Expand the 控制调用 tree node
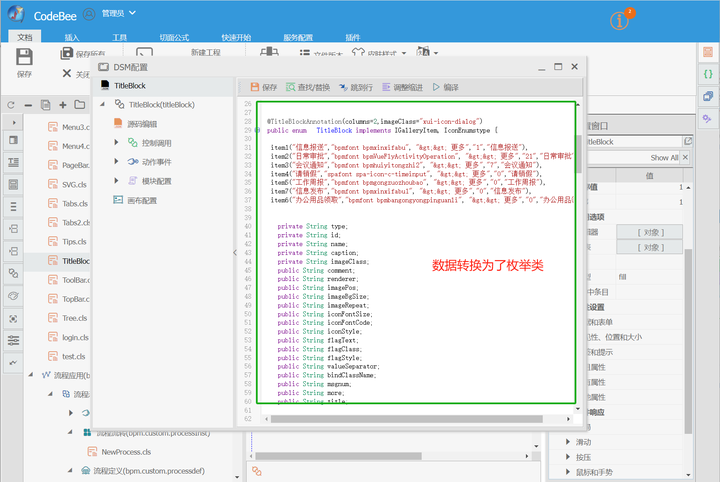Screen dimensions: 720x482 (116, 143)
